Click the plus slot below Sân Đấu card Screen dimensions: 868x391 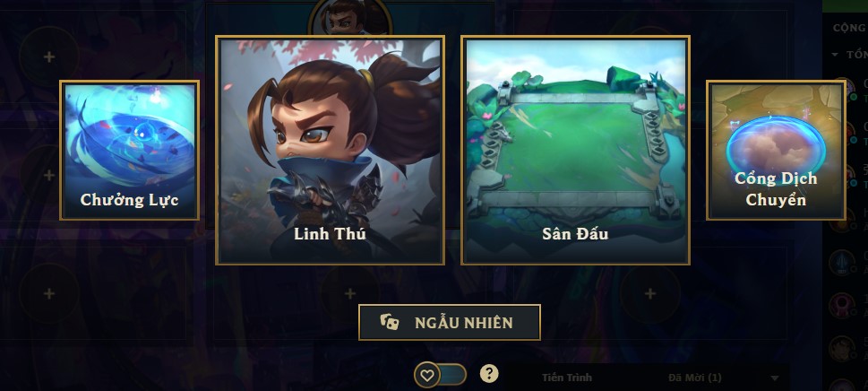pos(650,293)
